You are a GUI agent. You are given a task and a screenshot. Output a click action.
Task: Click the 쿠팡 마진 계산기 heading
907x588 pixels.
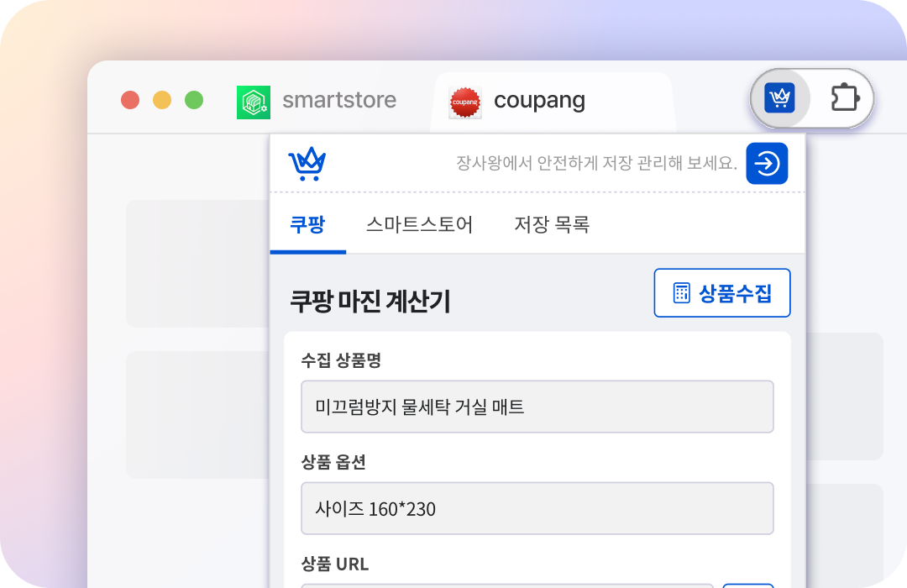click(x=370, y=301)
